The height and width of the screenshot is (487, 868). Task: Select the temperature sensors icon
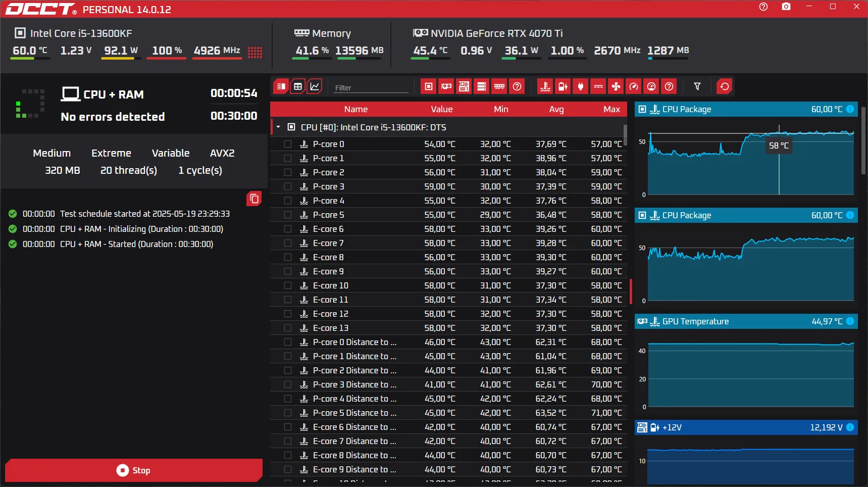pyautogui.click(x=545, y=86)
